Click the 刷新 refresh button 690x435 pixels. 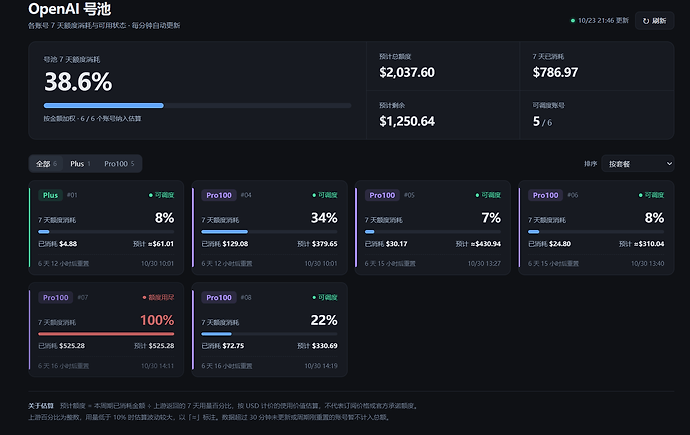654,21
